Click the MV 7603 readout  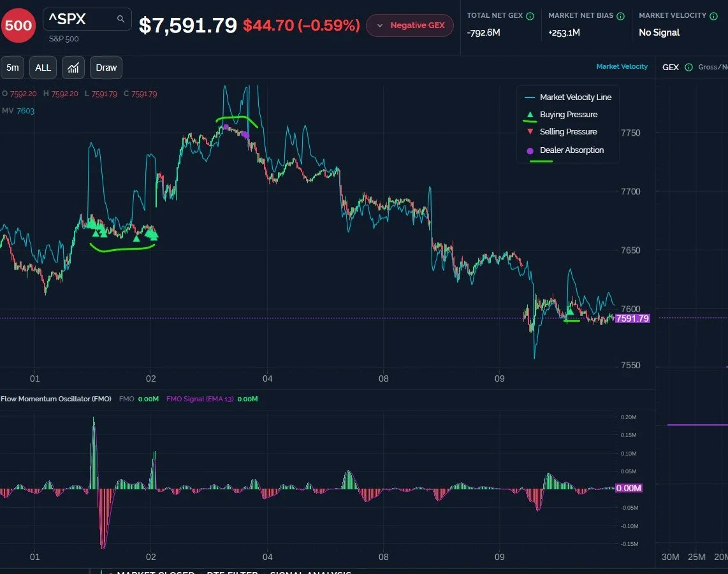(x=18, y=111)
